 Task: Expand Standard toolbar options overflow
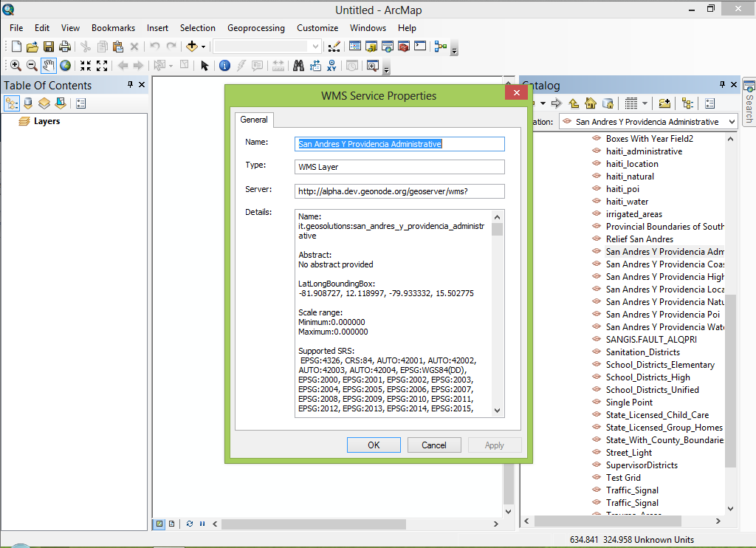[x=454, y=49]
